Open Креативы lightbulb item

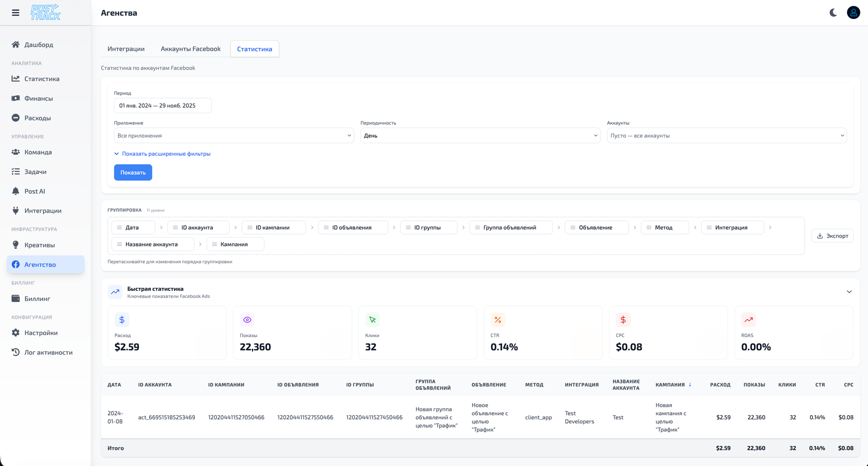coord(39,245)
